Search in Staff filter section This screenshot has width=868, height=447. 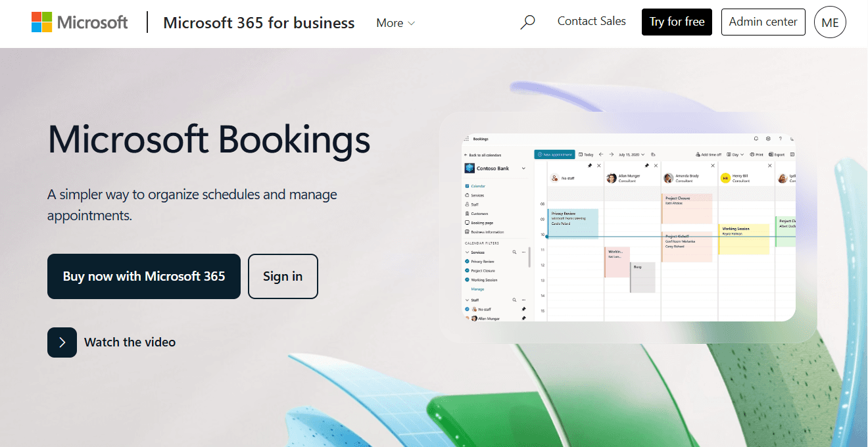coord(514,300)
